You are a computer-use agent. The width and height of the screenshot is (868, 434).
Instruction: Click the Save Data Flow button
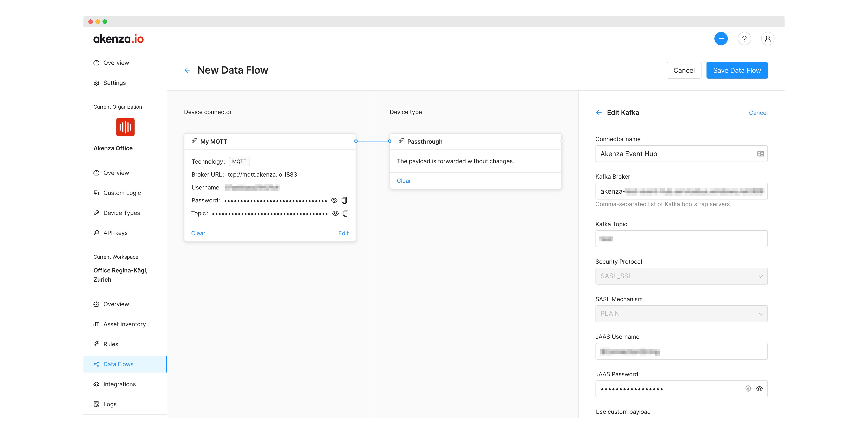(x=737, y=70)
